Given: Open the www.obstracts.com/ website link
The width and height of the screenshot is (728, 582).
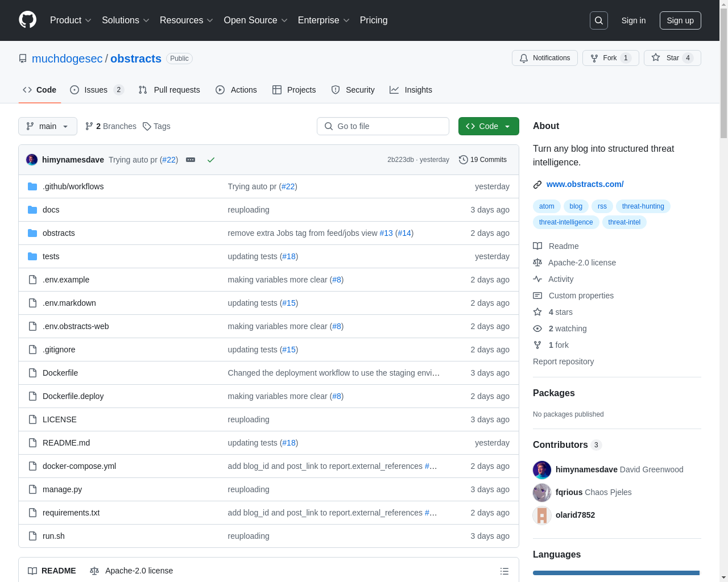Looking at the screenshot, I should (585, 184).
